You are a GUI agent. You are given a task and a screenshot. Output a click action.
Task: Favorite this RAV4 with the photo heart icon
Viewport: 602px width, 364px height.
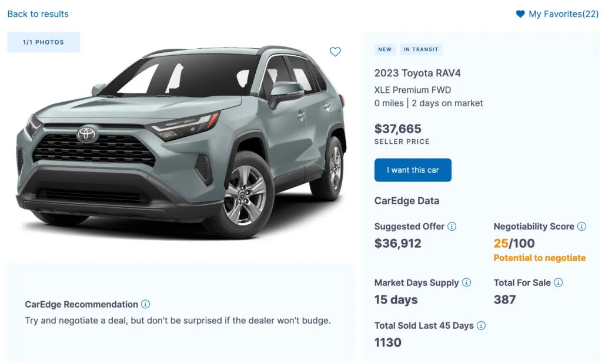click(x=335, y=52)
